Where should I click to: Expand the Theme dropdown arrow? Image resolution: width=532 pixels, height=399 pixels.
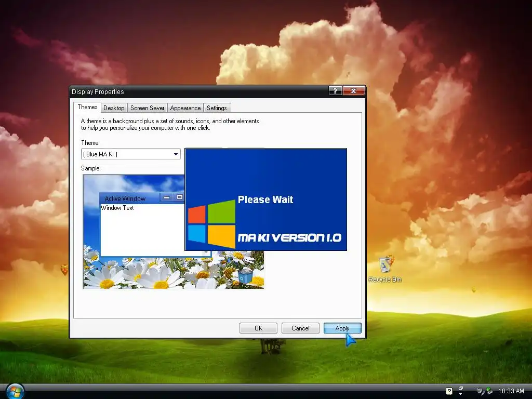(176, 154)
